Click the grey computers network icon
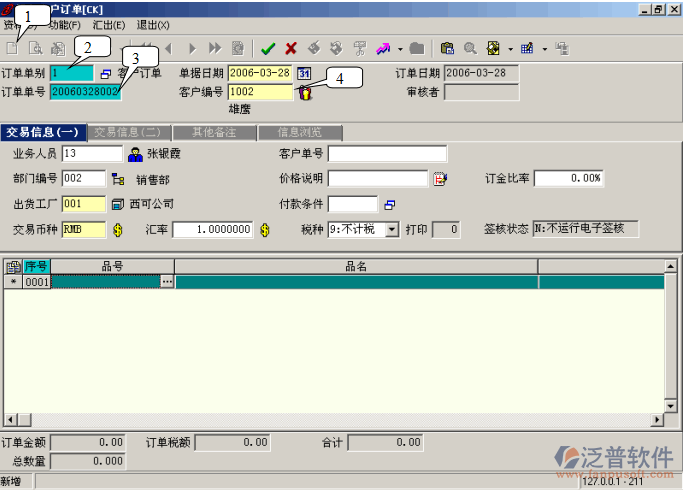Image resolution: width=684 pixels, height=490 pixels. [562, 48]
